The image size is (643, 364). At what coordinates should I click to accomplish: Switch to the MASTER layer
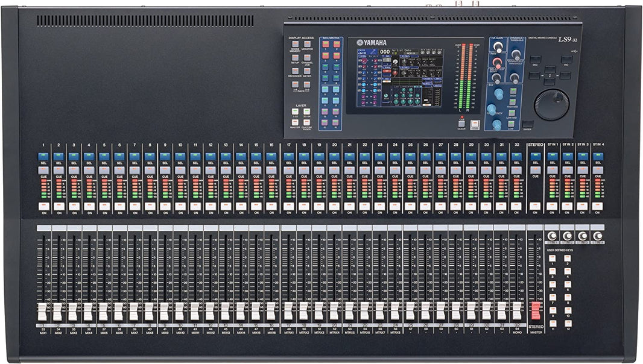point(295,122)
